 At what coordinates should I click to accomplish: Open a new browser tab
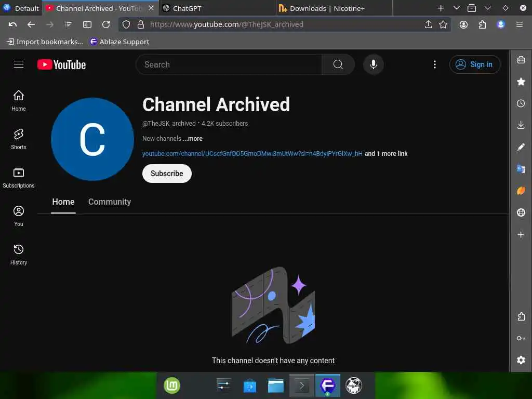click(x=441, y=8)
